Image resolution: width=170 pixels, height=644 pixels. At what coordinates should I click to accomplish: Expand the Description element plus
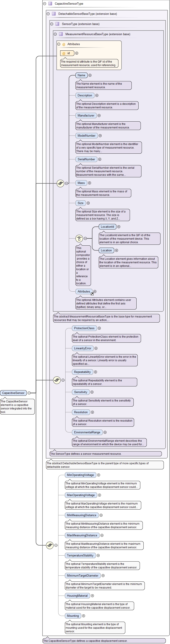(x=97, y=96)
